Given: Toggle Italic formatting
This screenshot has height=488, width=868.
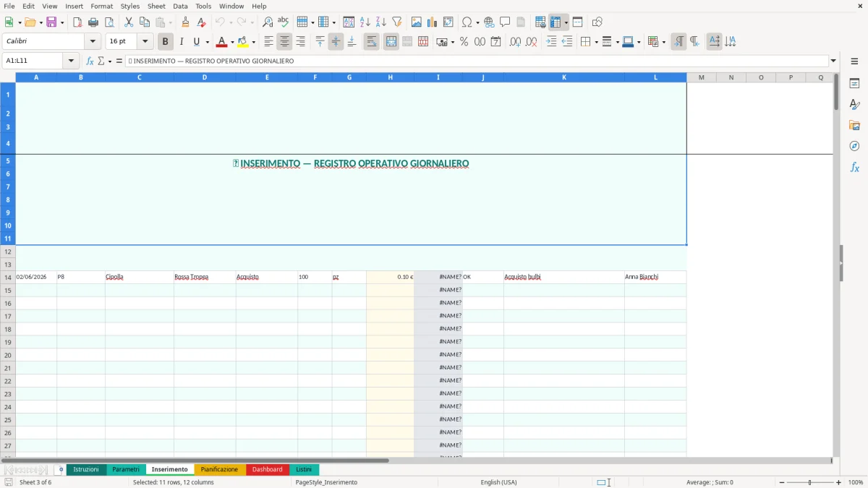Looking at the screenshot, I should pos(182,42).
